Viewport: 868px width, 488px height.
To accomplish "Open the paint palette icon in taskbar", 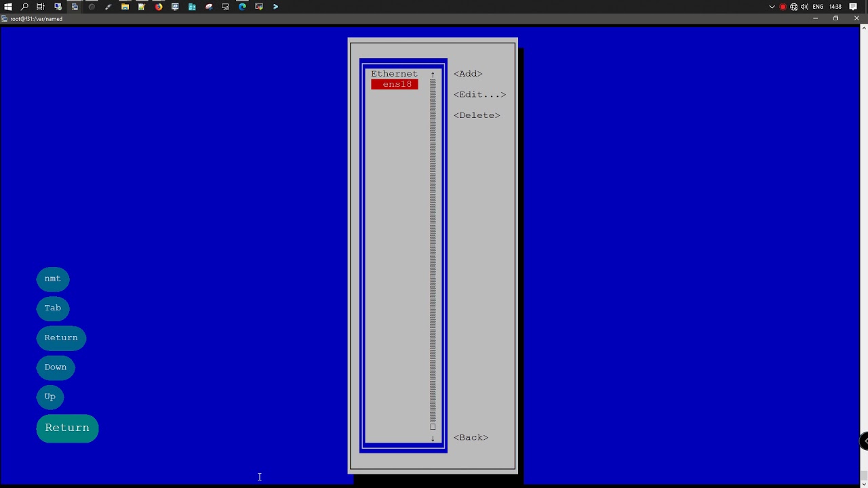I will click(x=209, y=7).
